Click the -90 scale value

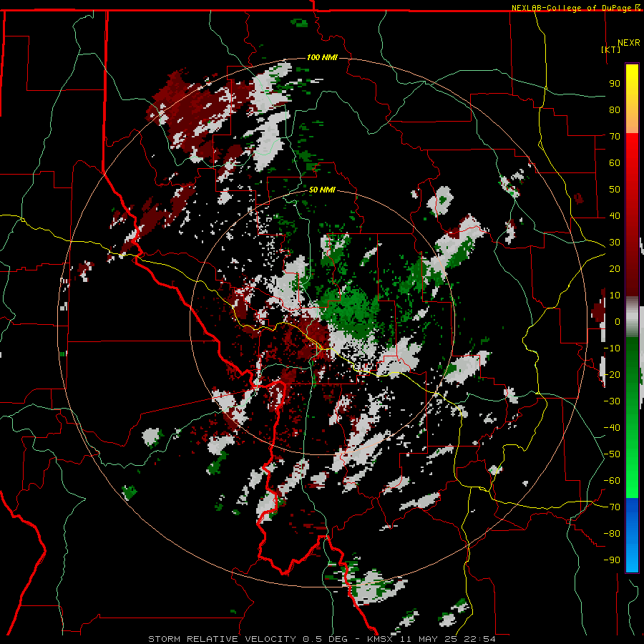(x=612, y=560)
